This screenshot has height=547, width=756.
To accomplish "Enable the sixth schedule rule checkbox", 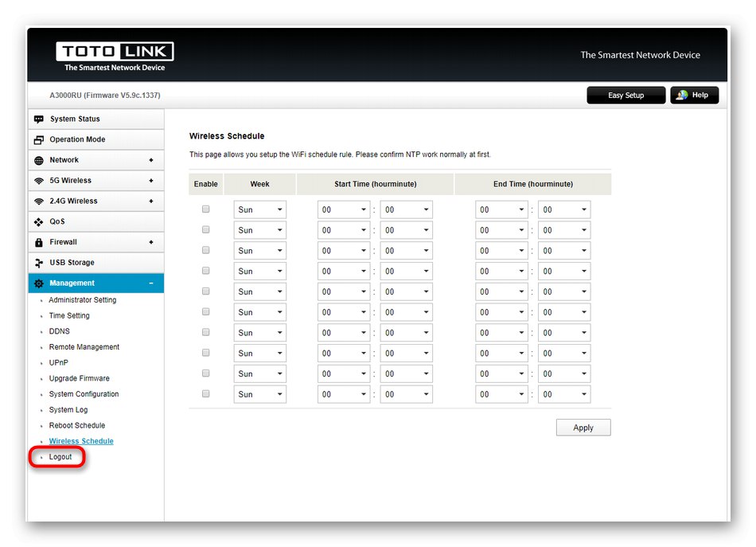I will tap(206, 311).
